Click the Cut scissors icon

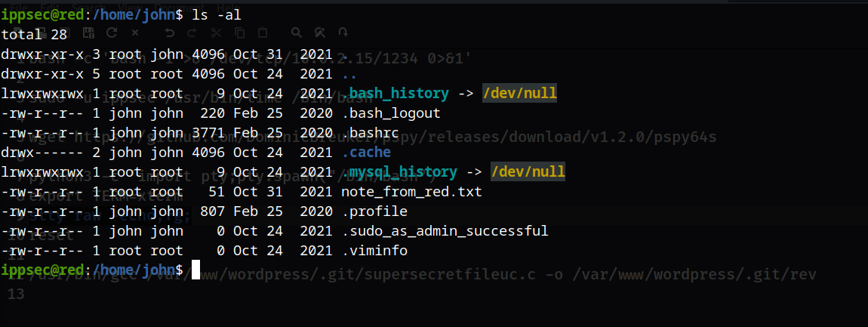click(x=216, y=33)
